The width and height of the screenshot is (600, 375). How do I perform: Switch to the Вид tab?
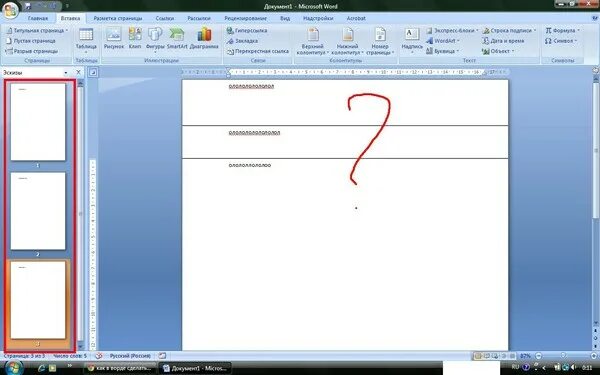[x=285, y=18]
